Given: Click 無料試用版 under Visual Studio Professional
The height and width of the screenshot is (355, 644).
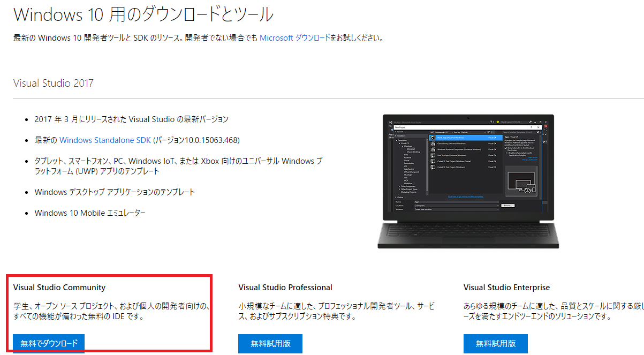Looking at the screenshot, I should click(x=270, y=343).
